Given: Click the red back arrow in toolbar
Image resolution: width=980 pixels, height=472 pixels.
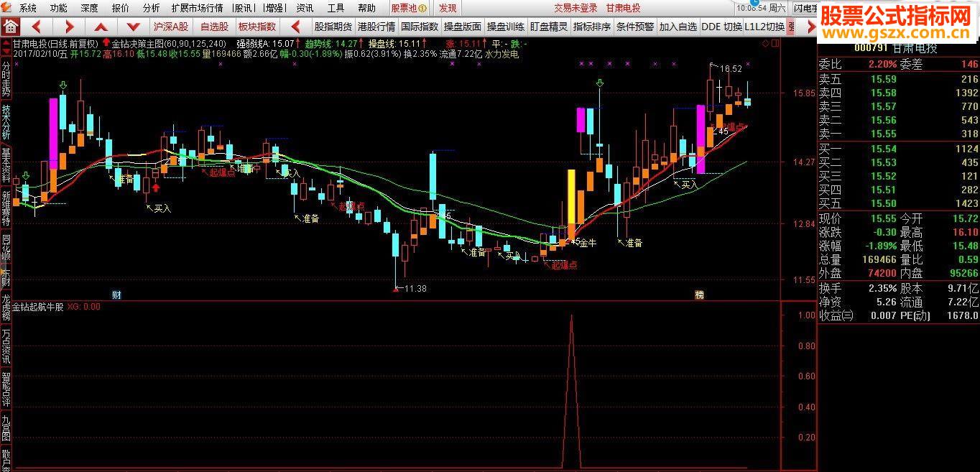Looking at the screenshot, I should [x=35, y=27].
